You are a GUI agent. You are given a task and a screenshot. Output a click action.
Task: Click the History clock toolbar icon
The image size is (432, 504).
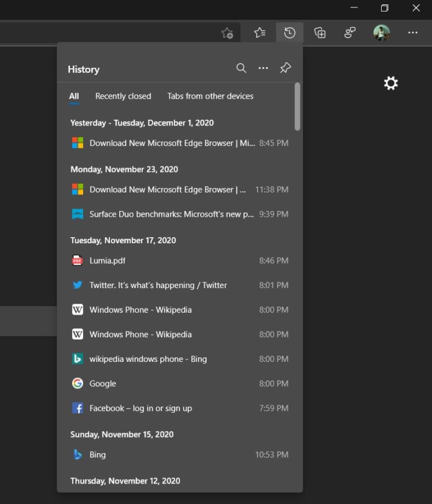(x=289, y=33)
